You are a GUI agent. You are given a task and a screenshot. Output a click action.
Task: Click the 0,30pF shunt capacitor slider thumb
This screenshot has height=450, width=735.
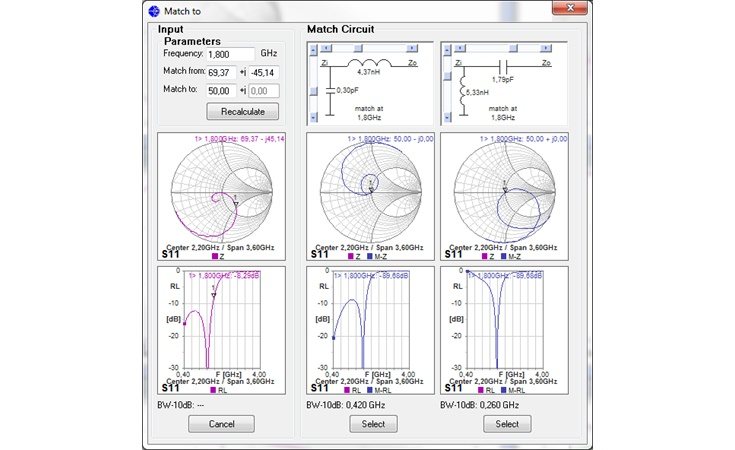(314, 90)
